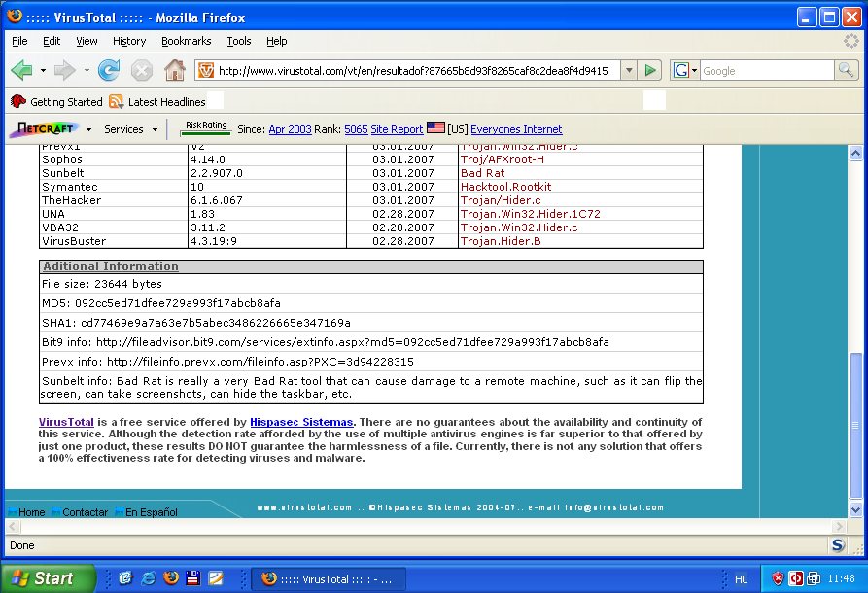Screen dimensions: 868x593
Task: Expand the address bar URL history dropdown
Action: pos(629,70)
